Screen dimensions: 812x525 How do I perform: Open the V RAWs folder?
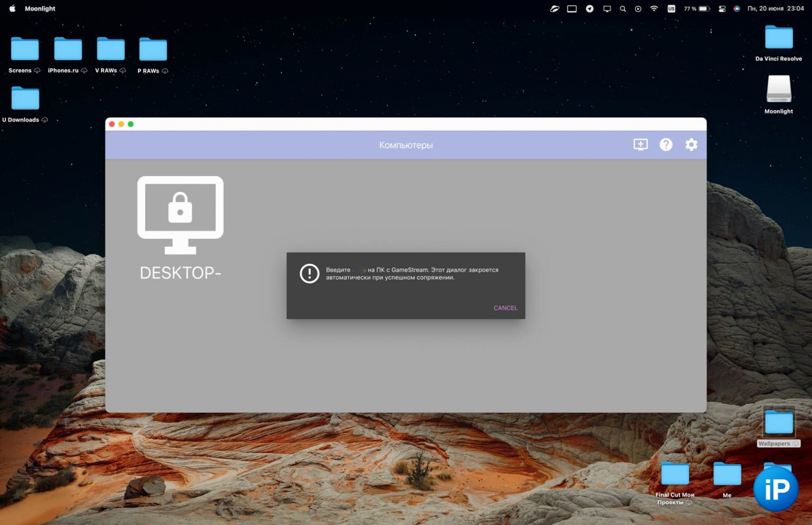111,49
